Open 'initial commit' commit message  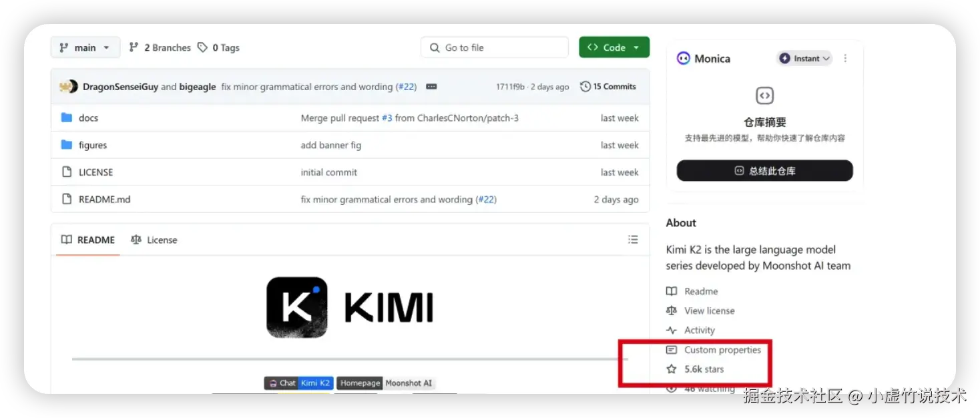coord(329,172)
